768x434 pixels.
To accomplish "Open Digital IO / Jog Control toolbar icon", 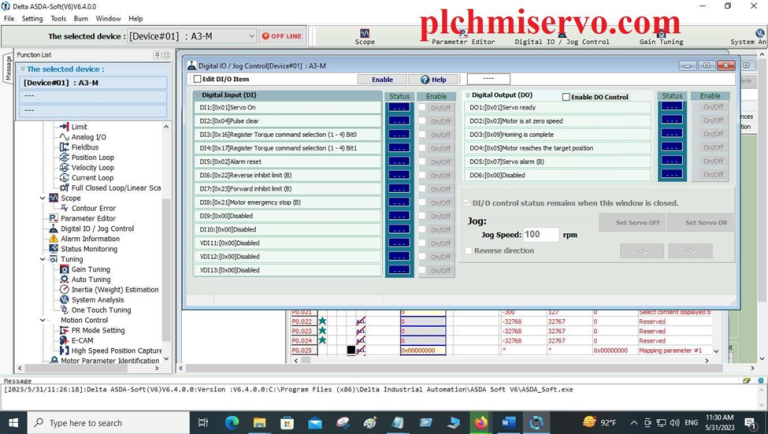I will tap(562, 34).
